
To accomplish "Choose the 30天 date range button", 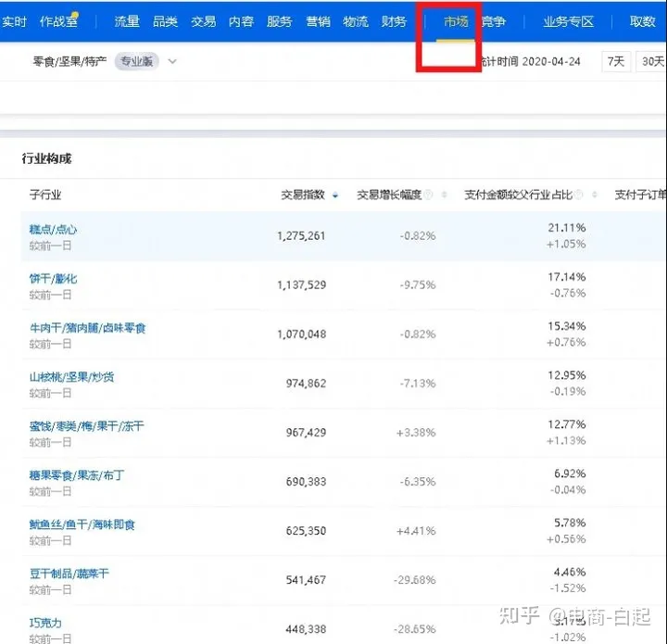I will pyautogui.click(x=651, y=62).
